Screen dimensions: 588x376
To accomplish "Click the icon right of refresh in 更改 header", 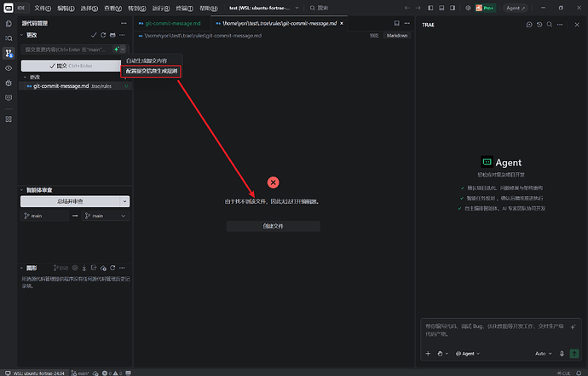I will point(112,35).
